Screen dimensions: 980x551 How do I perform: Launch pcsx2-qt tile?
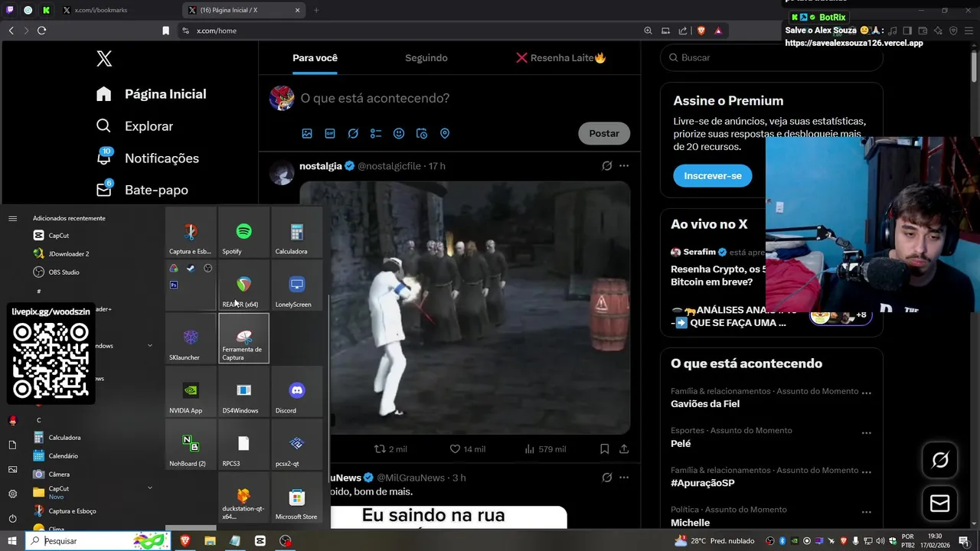coord(297,445)
